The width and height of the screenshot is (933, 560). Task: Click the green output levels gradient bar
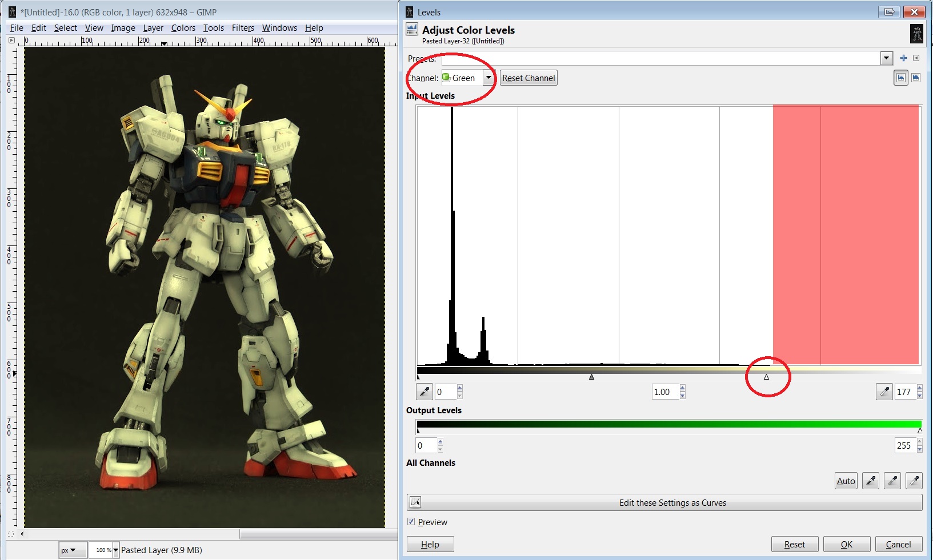coord(668,424)
